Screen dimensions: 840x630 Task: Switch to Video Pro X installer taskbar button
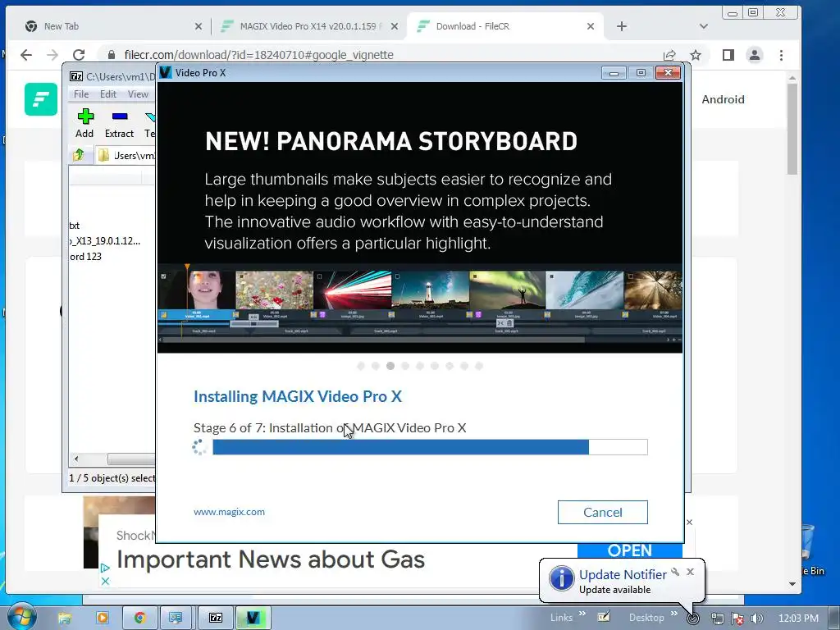click(253, 618)
